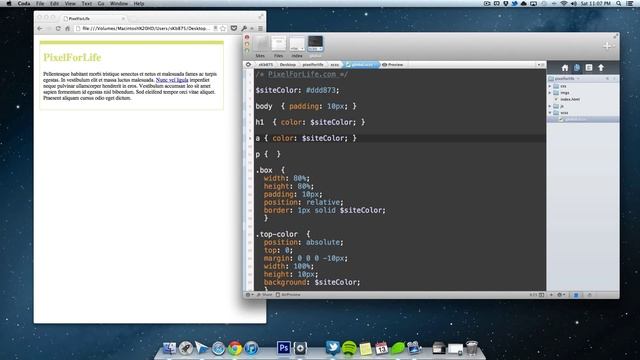Bookmark page with star icon in Chrome
This screenshot has width=640, height=360.
click(x=223, y=29)
